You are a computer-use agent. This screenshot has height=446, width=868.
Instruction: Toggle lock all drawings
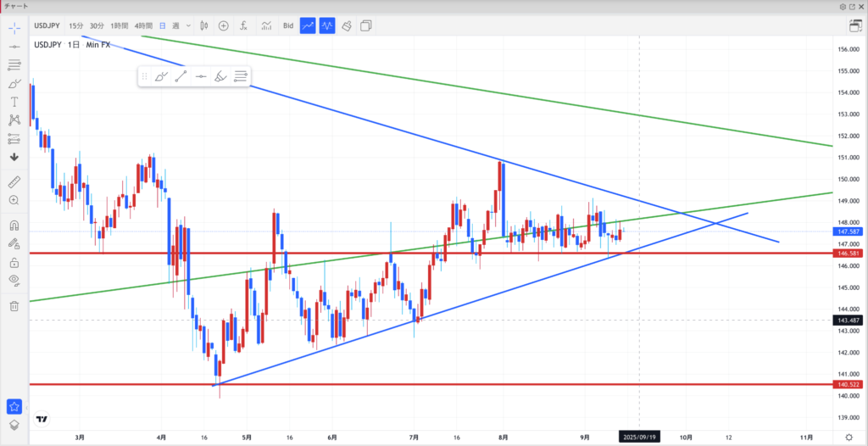click(14, 263)
